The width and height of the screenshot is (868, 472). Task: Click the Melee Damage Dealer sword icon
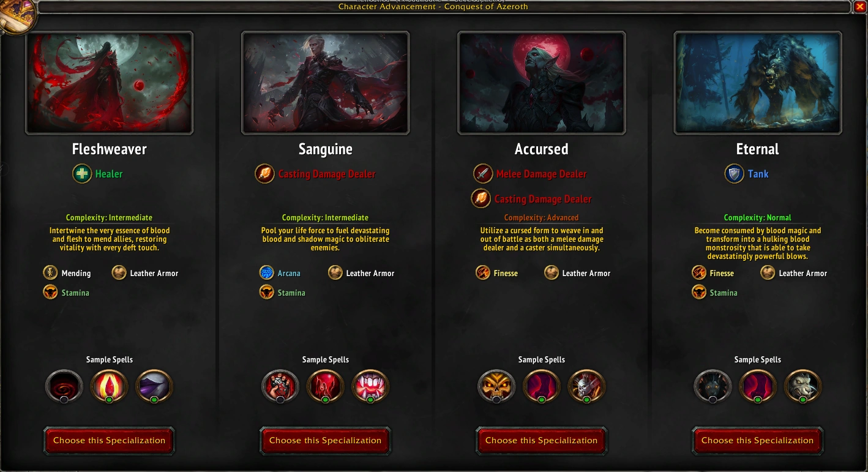(483, 174)
